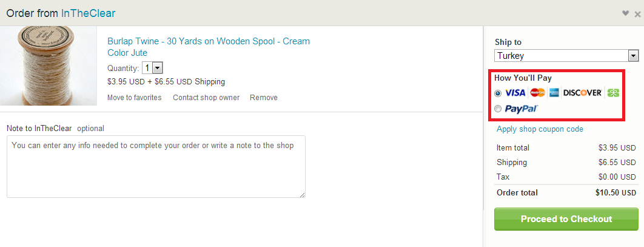Click the MasterCard logo
644x247 pixels.
[x=538, y=93]
